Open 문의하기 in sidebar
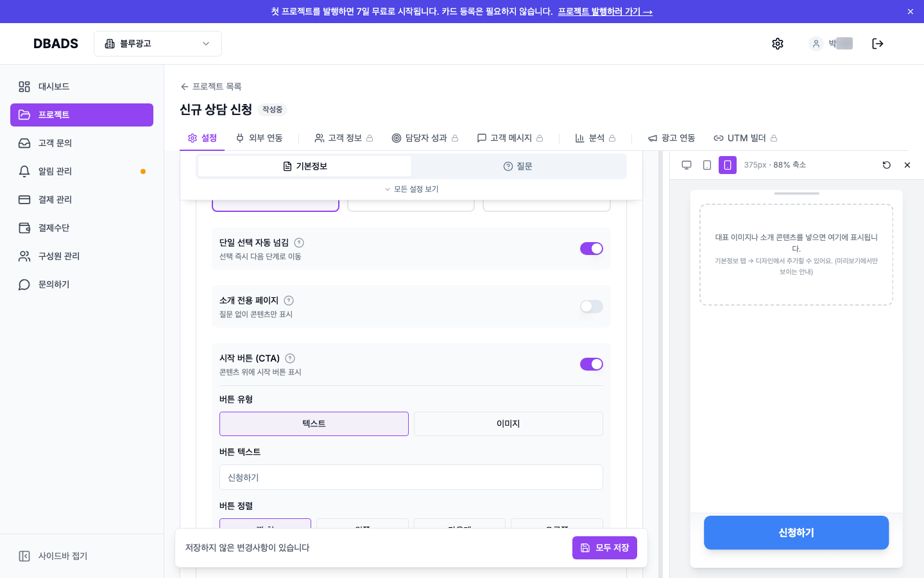This screenshot has height=578, width=924. [x=81, y=285]
